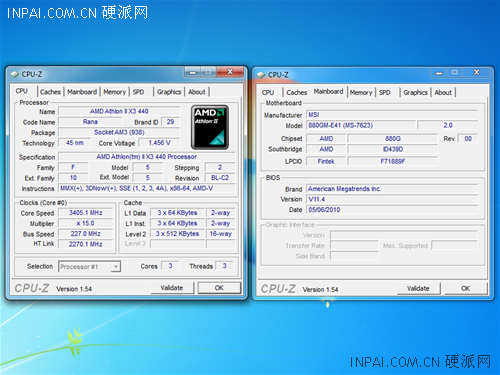500x375 pixels.
Task: Click the Core Voltage value 1.456 V
Action: tap(159, 143)
